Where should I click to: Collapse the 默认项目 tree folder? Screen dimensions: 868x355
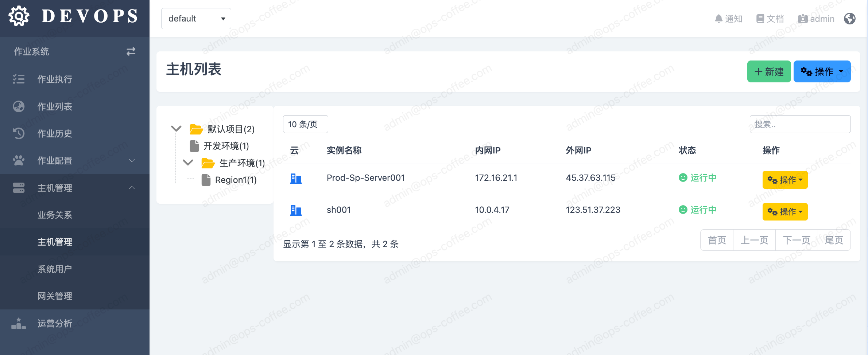tap(176, 129)
